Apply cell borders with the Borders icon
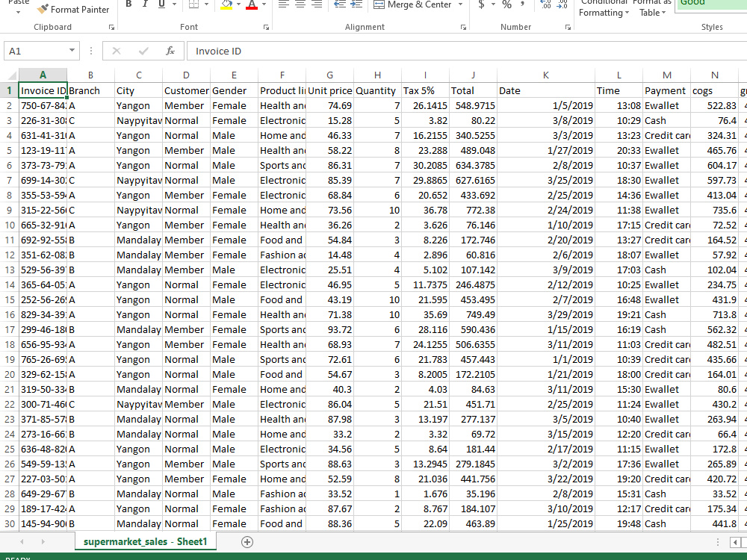The width and height of the screenshot is (747, 560). (193, 4)
